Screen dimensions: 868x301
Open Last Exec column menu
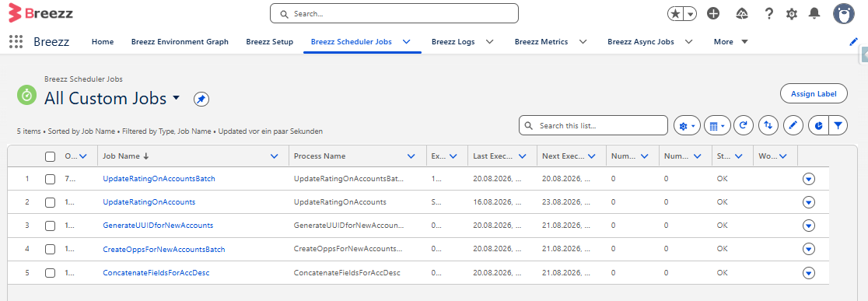pos(522,156)
